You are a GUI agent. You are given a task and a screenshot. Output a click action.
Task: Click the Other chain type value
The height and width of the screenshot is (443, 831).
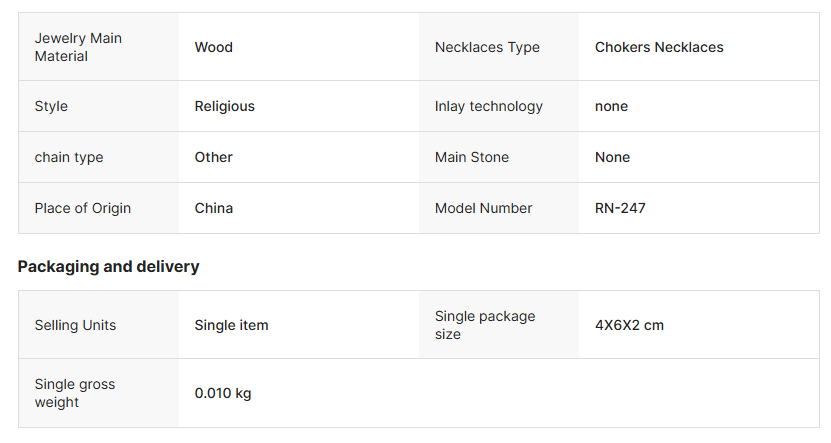tap(213, 157)
